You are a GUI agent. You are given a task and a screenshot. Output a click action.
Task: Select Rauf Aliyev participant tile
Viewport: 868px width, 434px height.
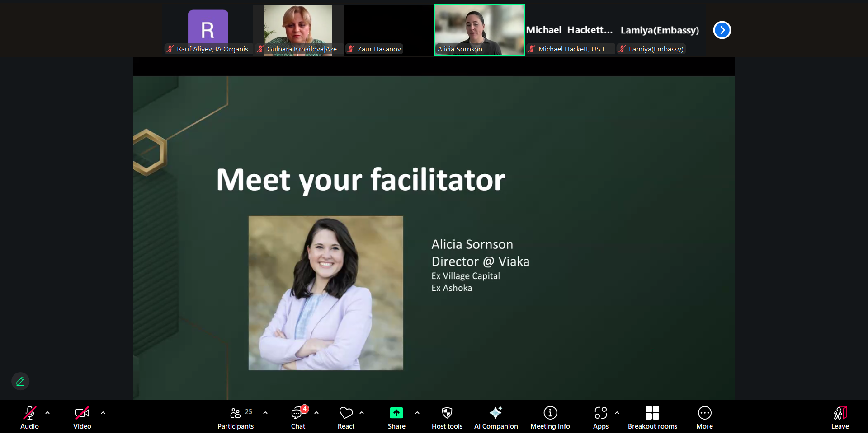tap(208, 30)
